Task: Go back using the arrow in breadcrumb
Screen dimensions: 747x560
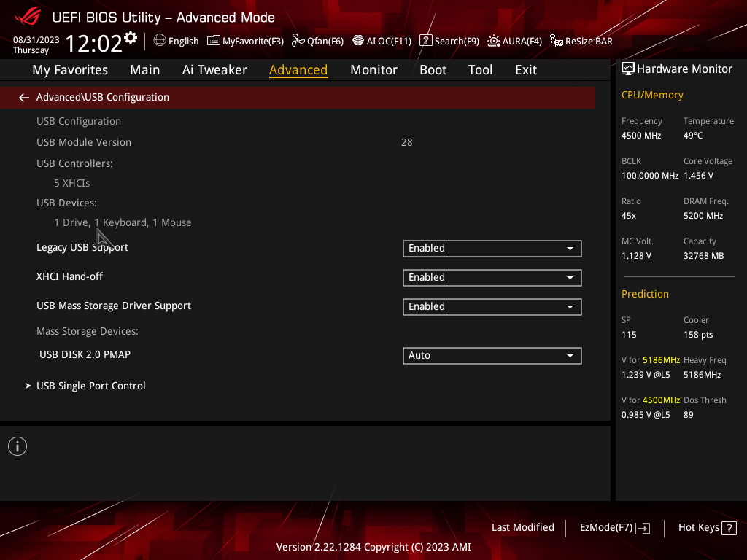Action: point(24,98)
